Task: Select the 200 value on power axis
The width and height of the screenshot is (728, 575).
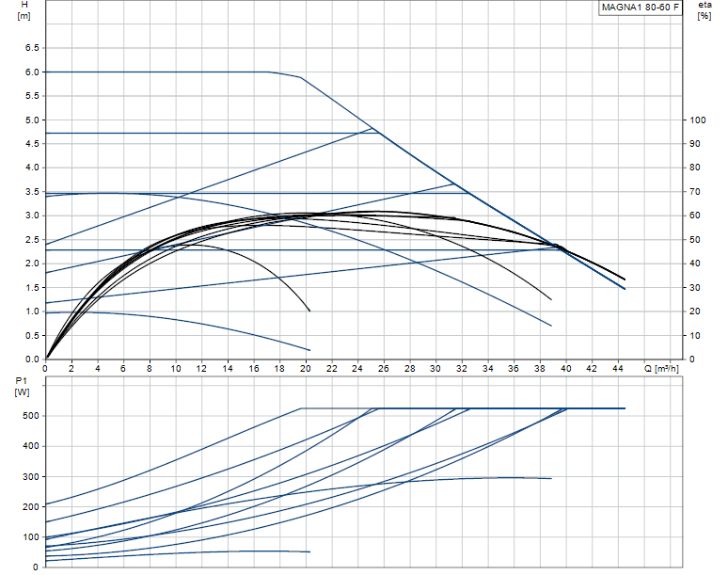Action: (31, 506)
